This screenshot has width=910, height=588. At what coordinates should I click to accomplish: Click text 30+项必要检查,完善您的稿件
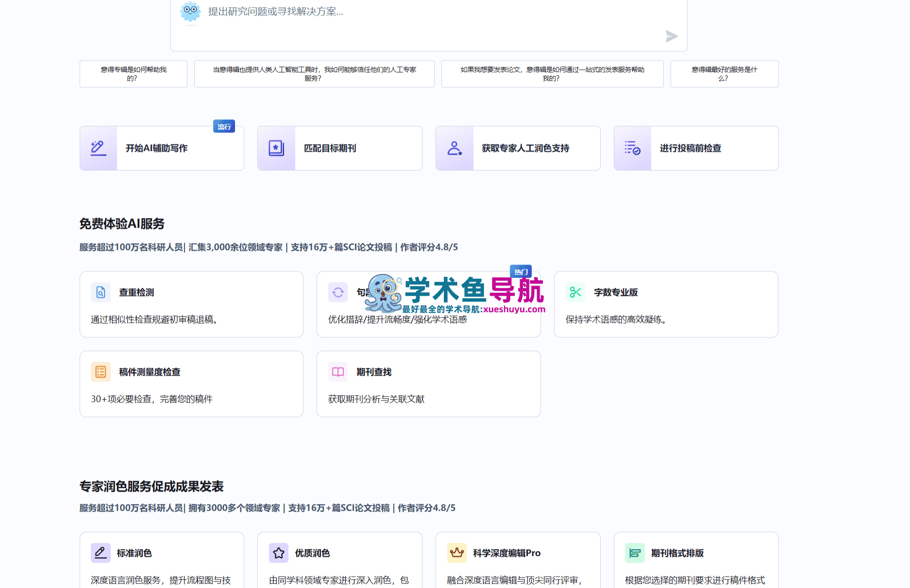point(152,399)
